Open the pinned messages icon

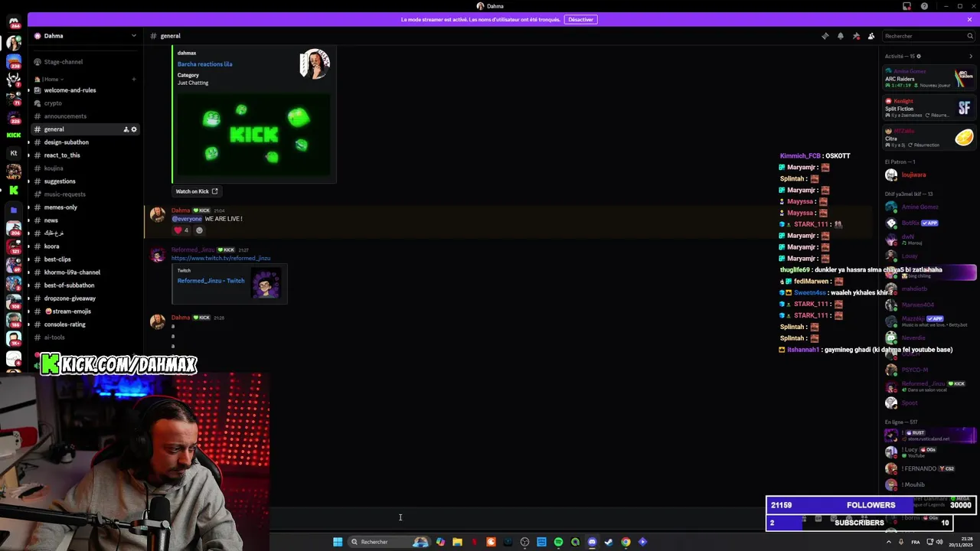coord(856,36)
